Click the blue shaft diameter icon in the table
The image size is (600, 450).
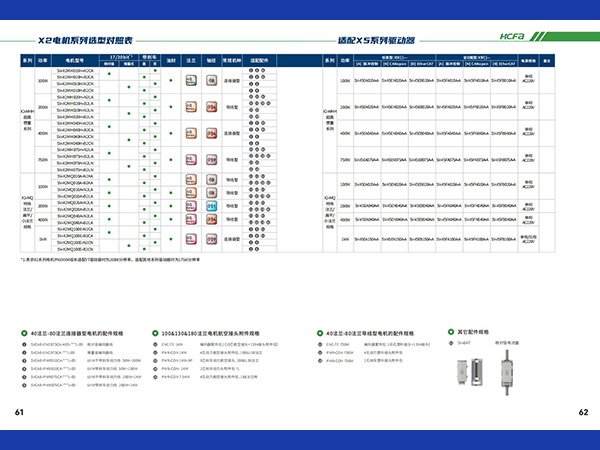click(x=211, y=206)
